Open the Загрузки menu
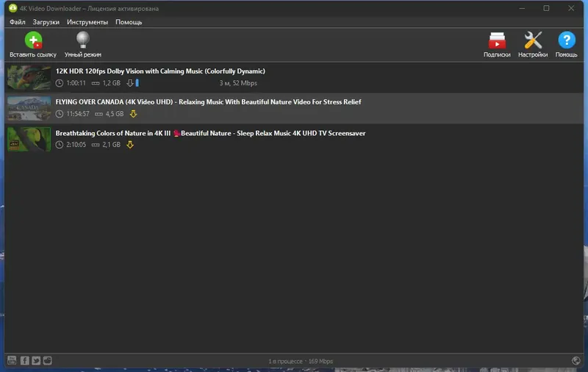 (46, 22)
